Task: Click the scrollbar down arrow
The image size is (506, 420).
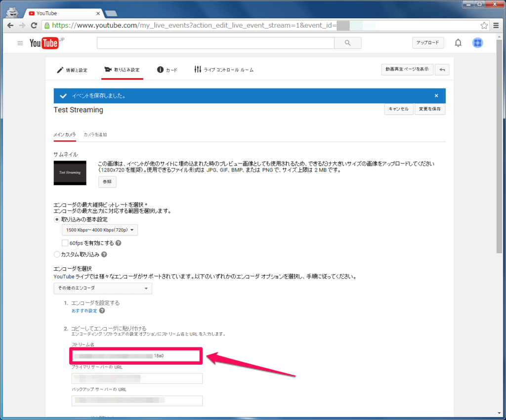Action: point(499,413)
